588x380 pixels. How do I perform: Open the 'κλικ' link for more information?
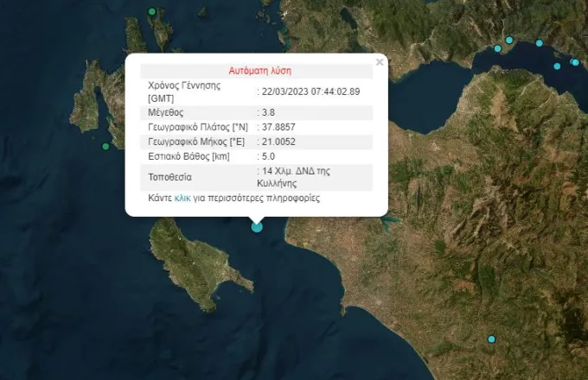click(182, 198)
